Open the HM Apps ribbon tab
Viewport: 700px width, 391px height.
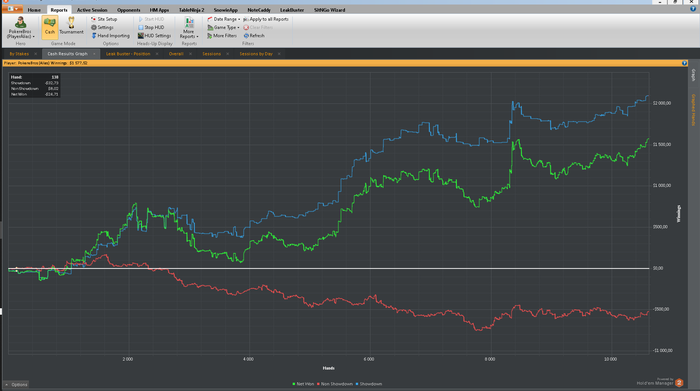coord(159,10)
